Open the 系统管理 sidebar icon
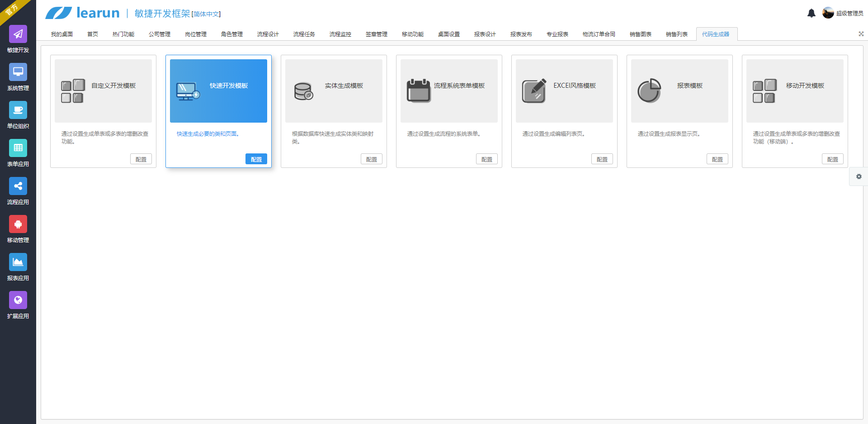868x424 pixels. click(x=18, y=72)
